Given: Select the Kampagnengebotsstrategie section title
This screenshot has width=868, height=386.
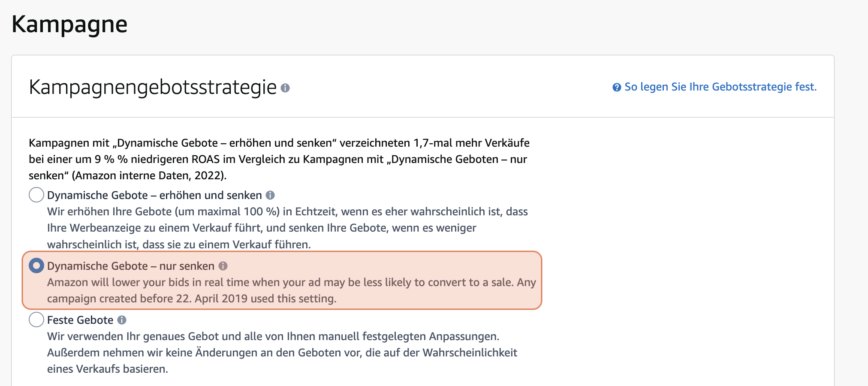Looking at the screenshot, I should (x=153, y=88).
